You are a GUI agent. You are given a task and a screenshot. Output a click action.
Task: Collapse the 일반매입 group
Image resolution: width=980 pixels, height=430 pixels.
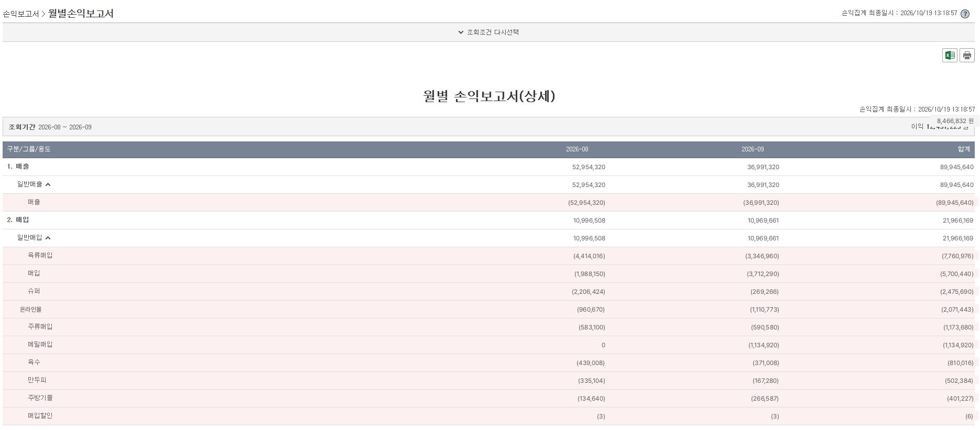pos(48,238)
